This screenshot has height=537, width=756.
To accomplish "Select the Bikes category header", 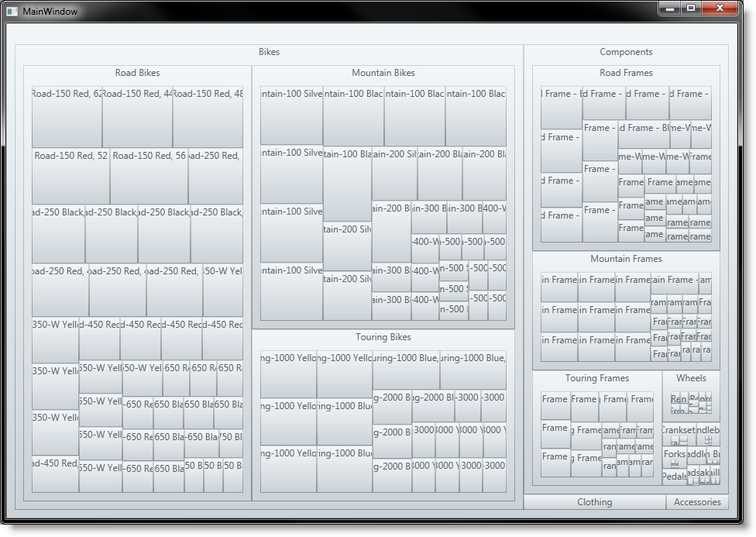I will pyautogui.click(x=269, y=52).
